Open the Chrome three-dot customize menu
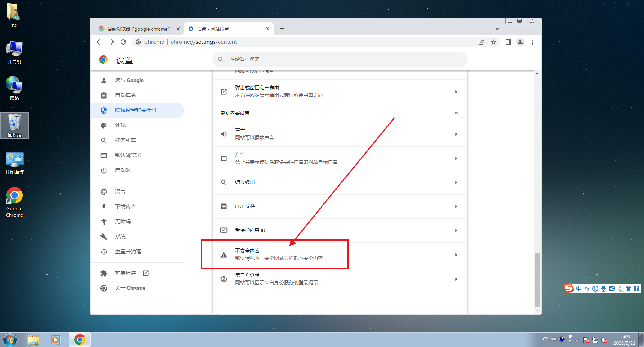 (532, 42)
